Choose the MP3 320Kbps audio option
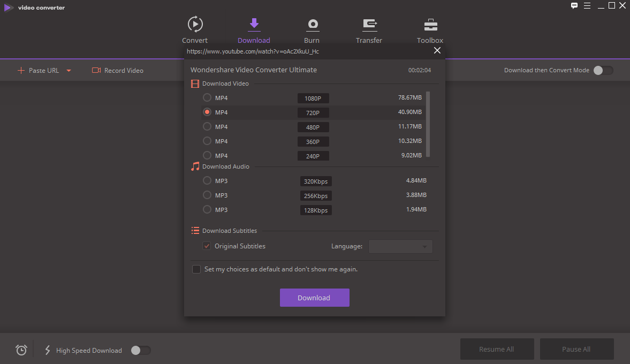Screen dimensions: 630x364 tap(207, 180)
